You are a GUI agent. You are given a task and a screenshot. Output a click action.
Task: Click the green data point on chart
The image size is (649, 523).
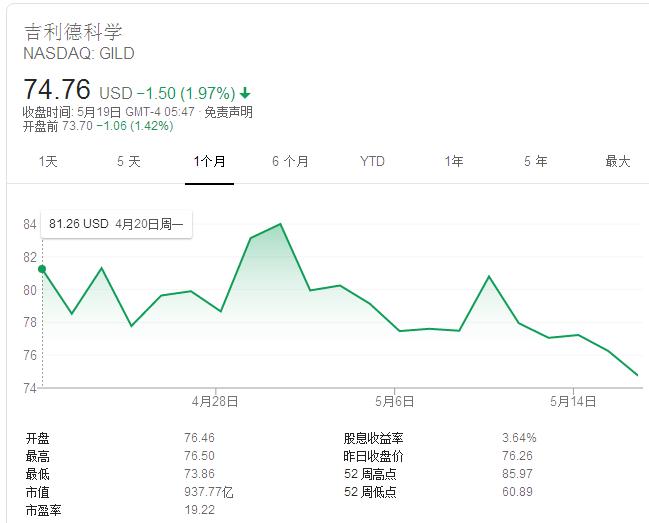[42, 269]
